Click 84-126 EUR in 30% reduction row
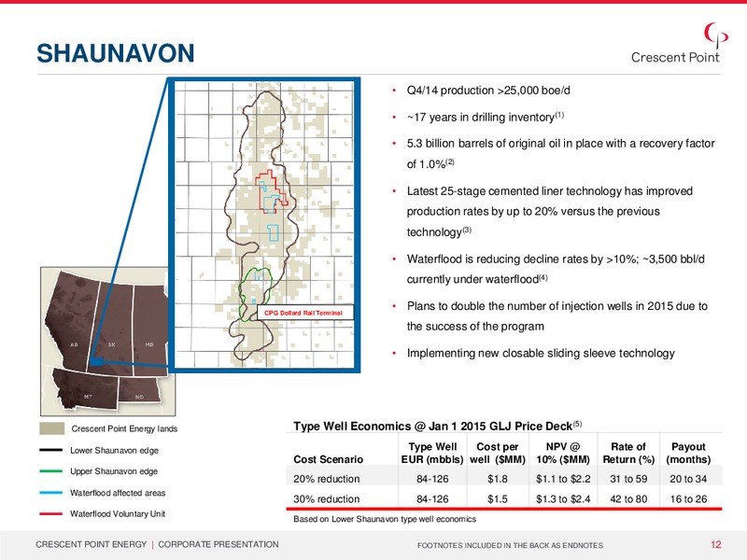Image resolution: width=747 pixels, height=560 pixels. pyautogui.click(x=432, y=499)
